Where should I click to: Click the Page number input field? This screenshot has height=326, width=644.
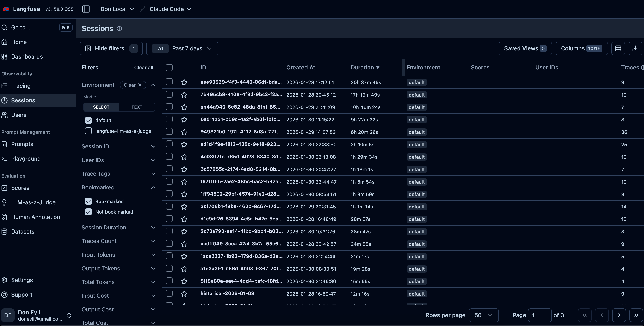539,315
